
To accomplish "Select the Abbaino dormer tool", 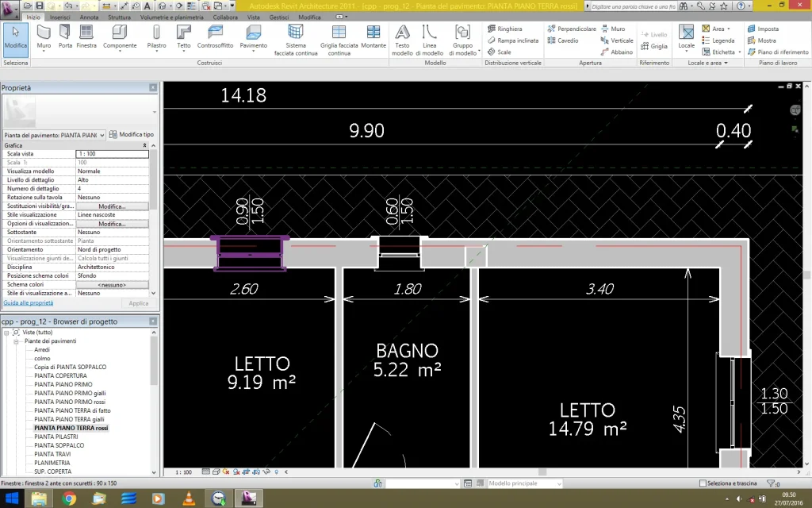I will pyautogui.click(x=617, y=52).
